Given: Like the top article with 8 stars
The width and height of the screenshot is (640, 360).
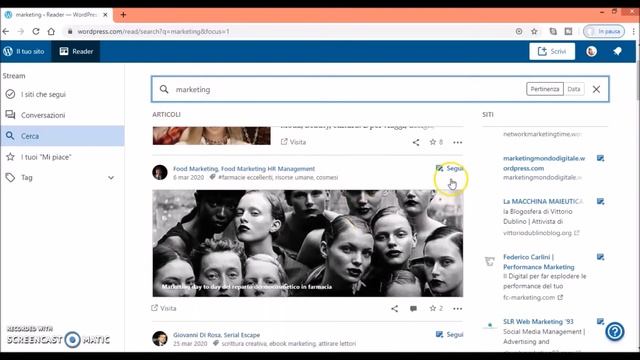Looking at the screenshot, I should click(x=436, y=142).
